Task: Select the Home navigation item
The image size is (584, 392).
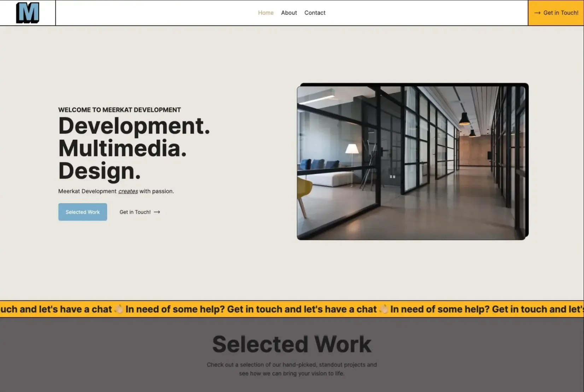Action: (265, 13)
